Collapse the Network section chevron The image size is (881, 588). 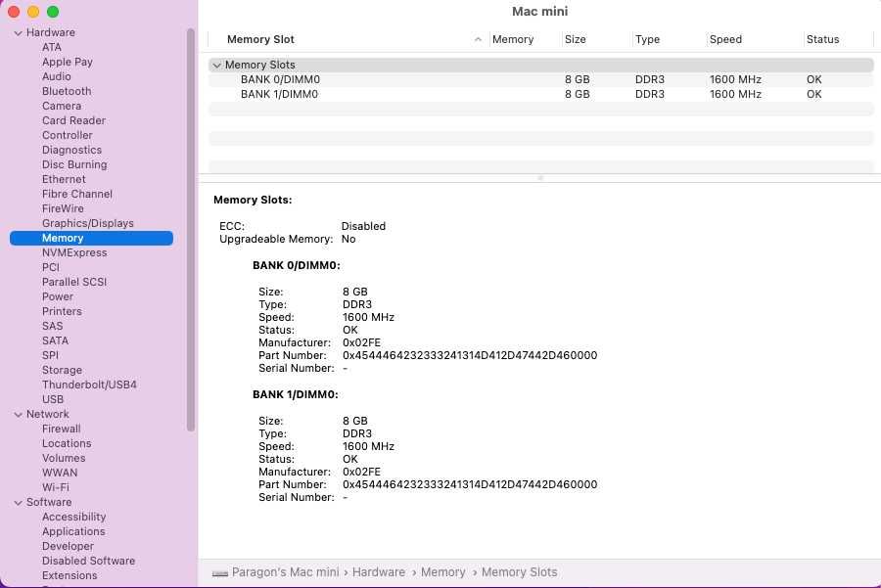coord(18,415)
